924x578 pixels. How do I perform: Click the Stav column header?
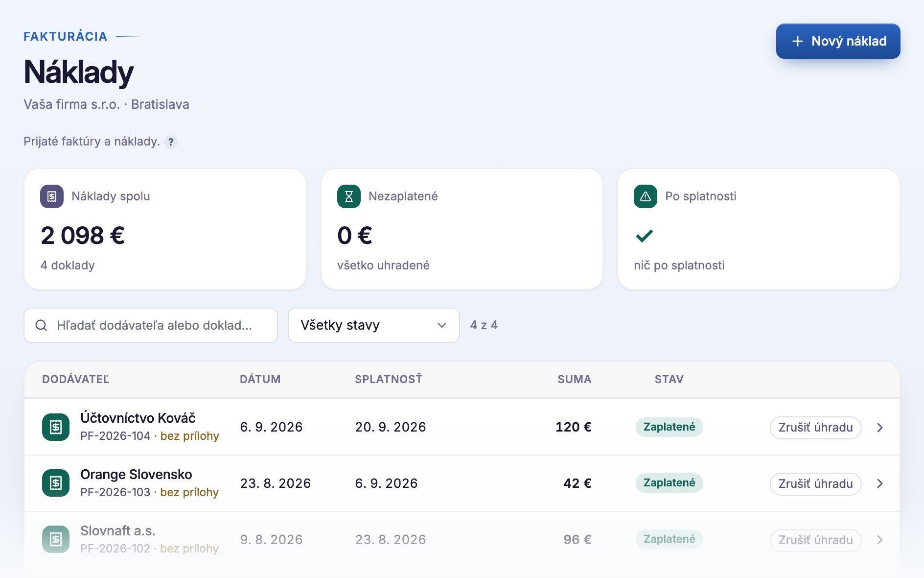click(669, 379)
